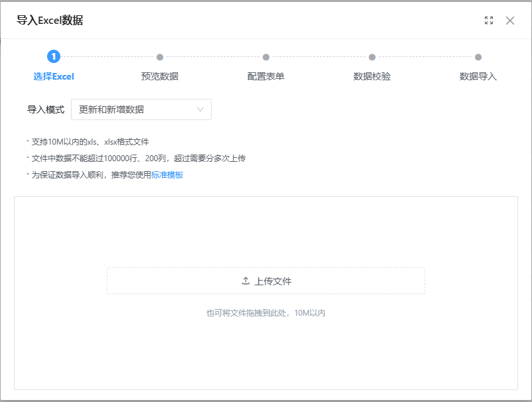This screenshot has width=532, height=402.
Task: Expand the dialog to fullscreen
Action: click(x=489, y=21)
